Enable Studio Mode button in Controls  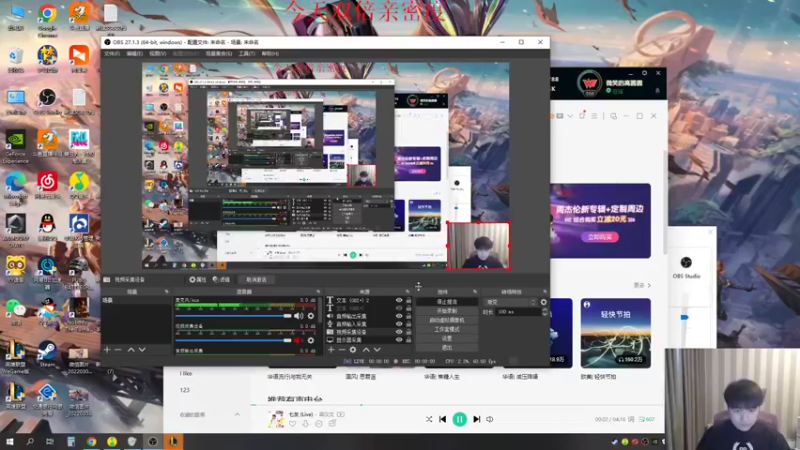(x=447, y=329)
